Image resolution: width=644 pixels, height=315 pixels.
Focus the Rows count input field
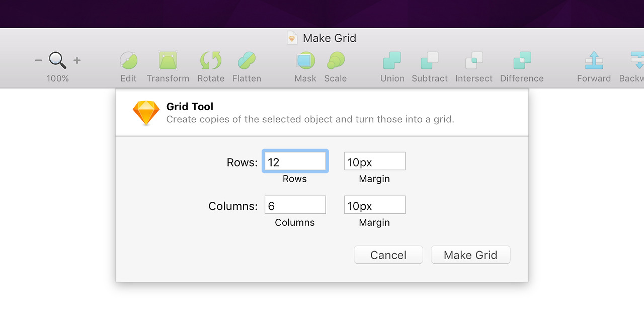pyautogui.click(x=295, y=161)
